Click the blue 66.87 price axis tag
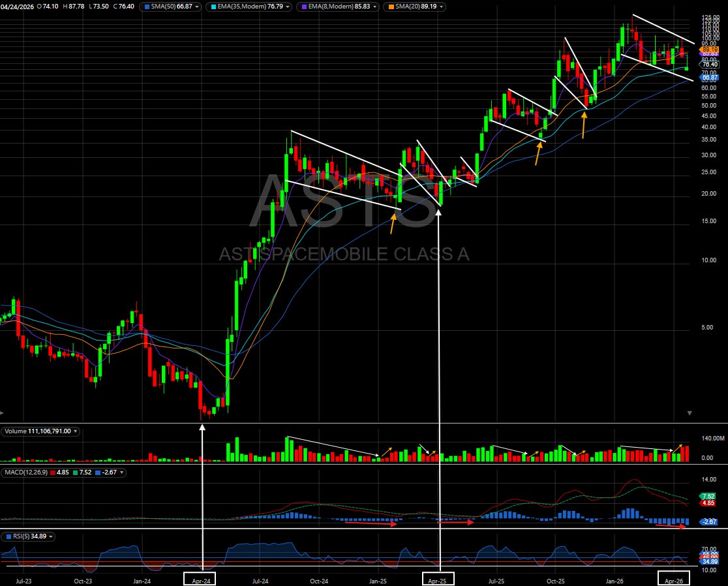The image size is (728, 586). pos(709,78)
